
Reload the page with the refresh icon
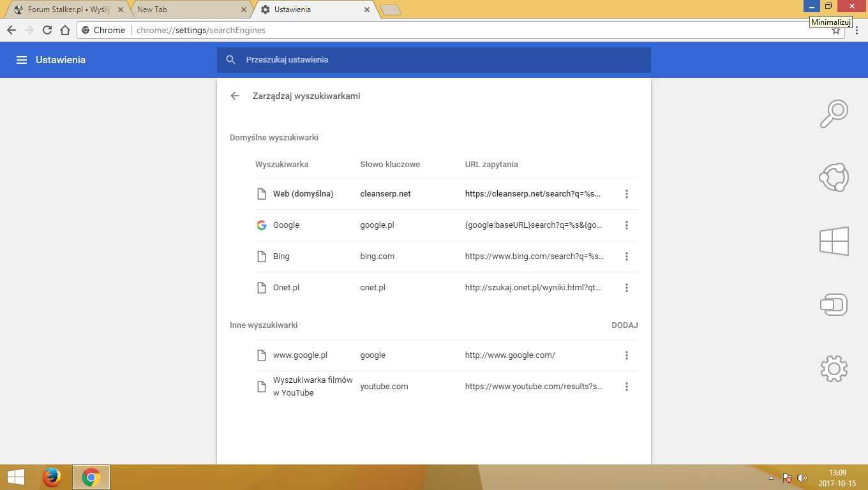(x=47, y=30)
